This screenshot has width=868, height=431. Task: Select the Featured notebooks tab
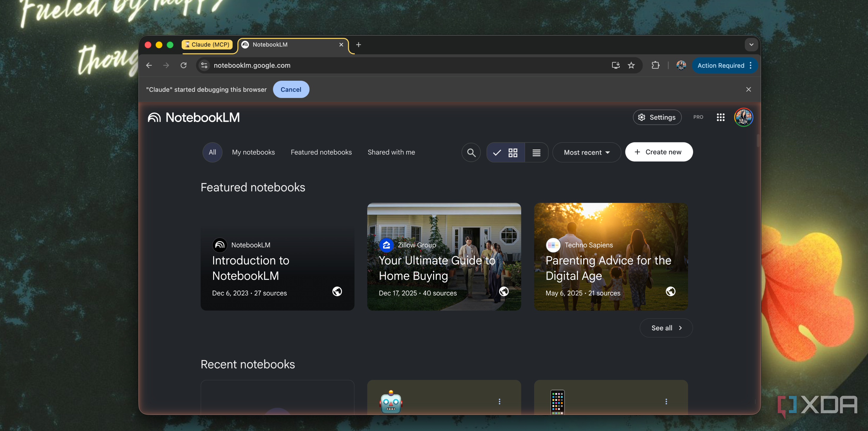tap(321, 152)
